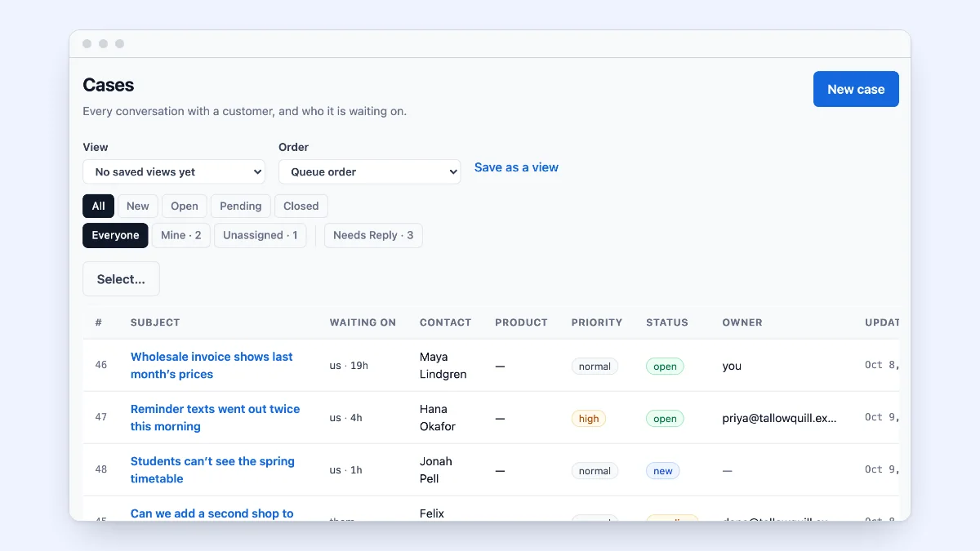Switch to the Pending status filter
980x551 pixels.
(x=241, y=206)
